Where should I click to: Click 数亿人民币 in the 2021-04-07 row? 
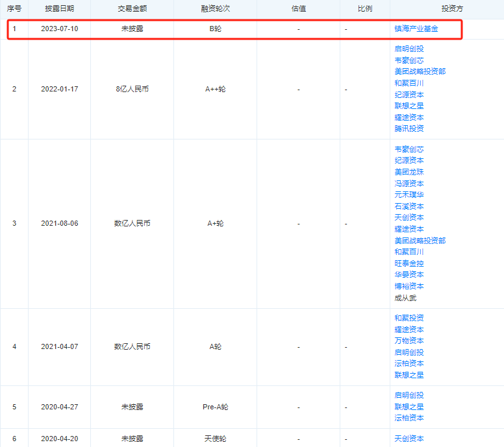coord(132,347)
